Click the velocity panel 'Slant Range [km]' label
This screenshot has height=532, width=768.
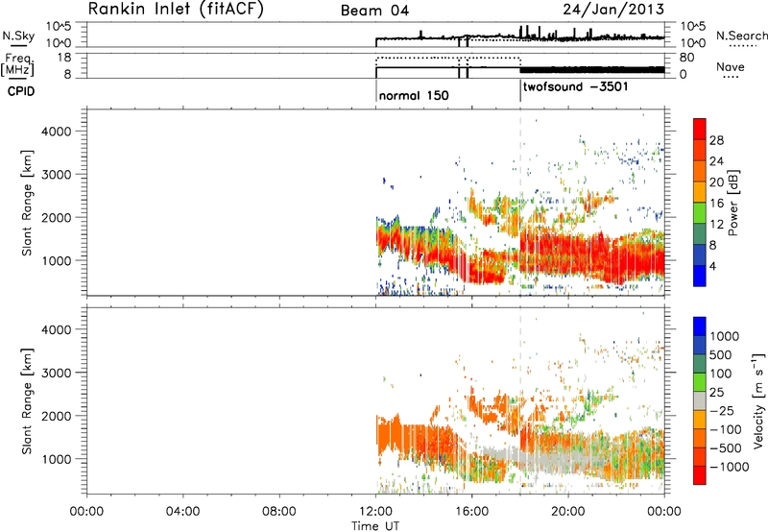27,400
